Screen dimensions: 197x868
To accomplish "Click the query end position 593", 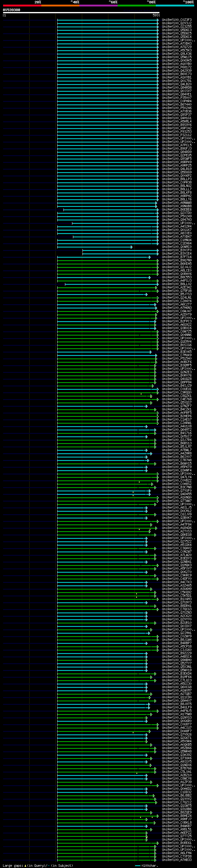I will click(x=155, y=15).
